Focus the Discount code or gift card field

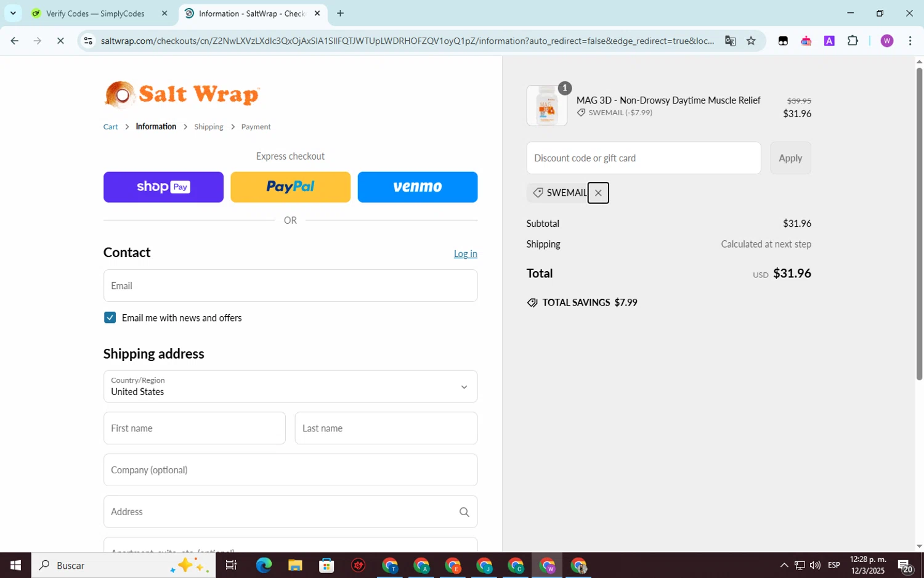644,158
